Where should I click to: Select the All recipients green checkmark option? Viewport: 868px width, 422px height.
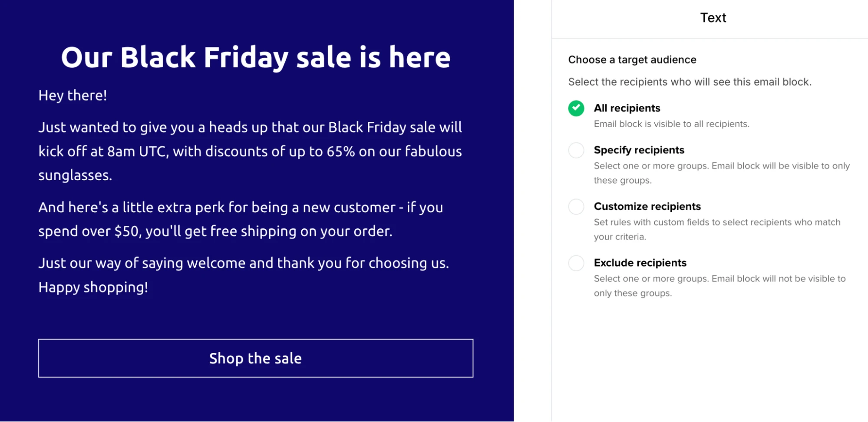(x=576, y=108)
